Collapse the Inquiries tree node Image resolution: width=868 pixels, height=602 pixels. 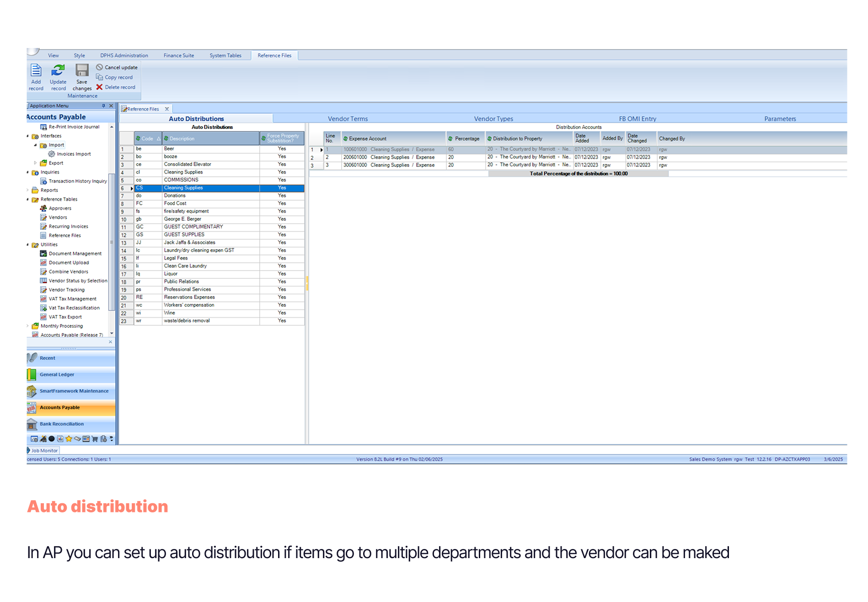tap(28, 172)
